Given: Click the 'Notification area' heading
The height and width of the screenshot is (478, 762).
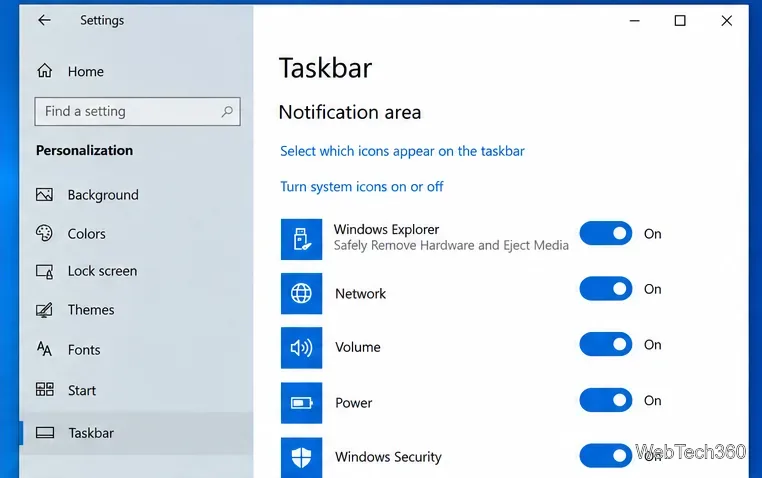Looking at the screenshot, I should coord(350,112).
